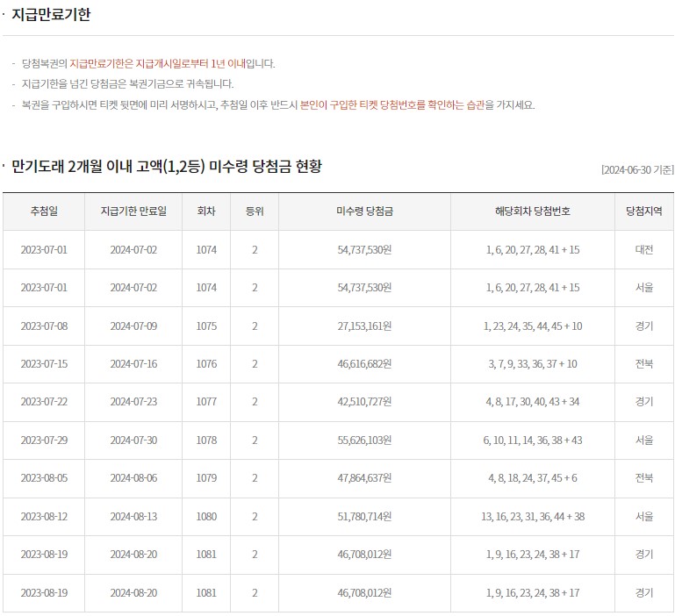Viewport: 675px width, 616px height.
Task: Click round number 1075
Action: pyautogui.click(x=206, y=326)
